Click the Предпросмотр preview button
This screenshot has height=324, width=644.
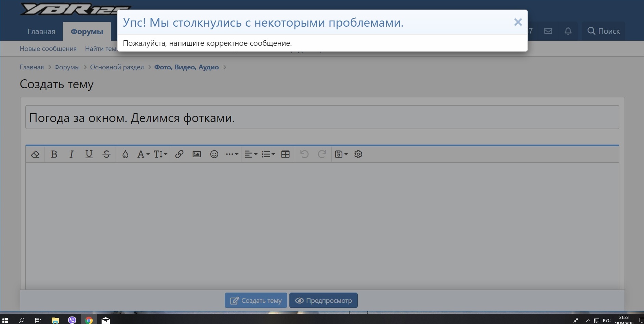click(323, 300)
